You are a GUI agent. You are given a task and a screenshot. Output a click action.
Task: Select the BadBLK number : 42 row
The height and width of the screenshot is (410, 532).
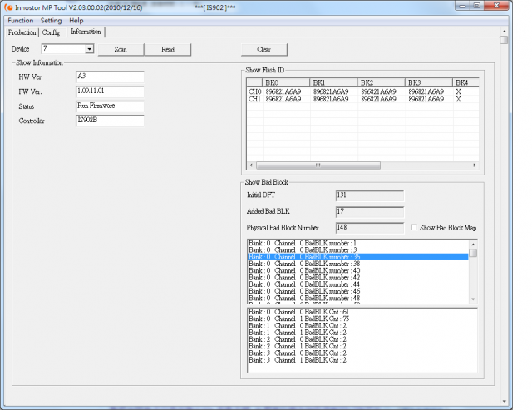[358, 277]
